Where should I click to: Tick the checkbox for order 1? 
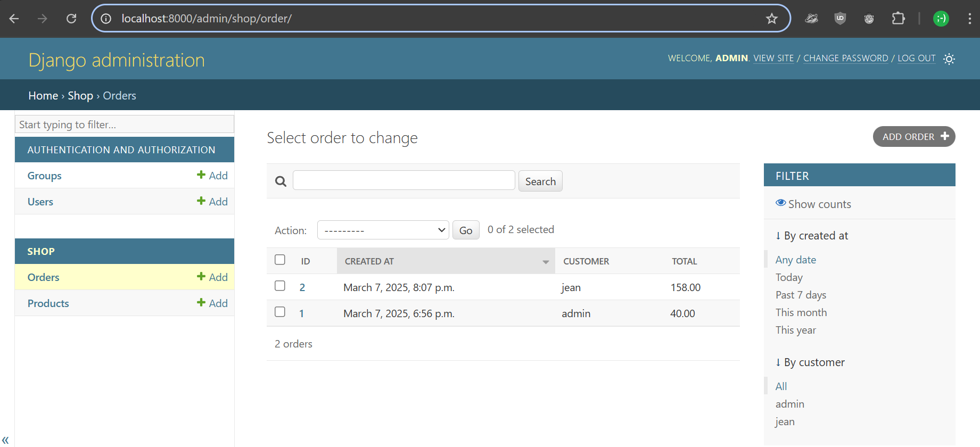click(280, 312)
